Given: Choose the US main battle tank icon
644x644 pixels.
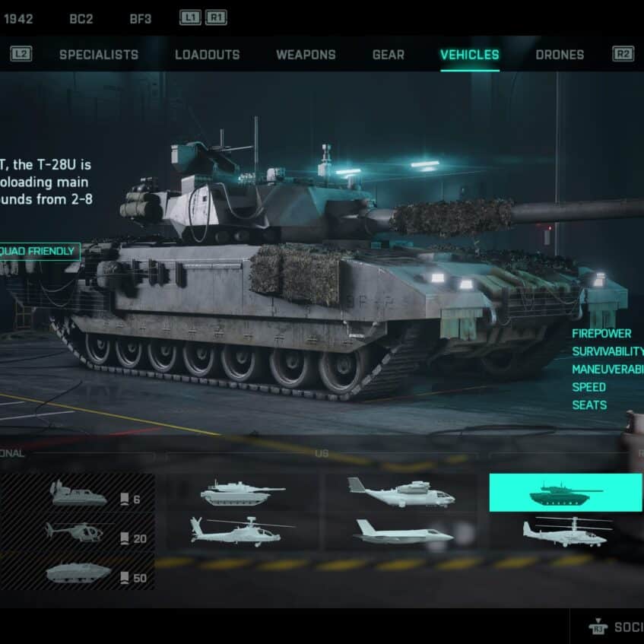Looking at the screenshot, I should click(x=243, y=493).
